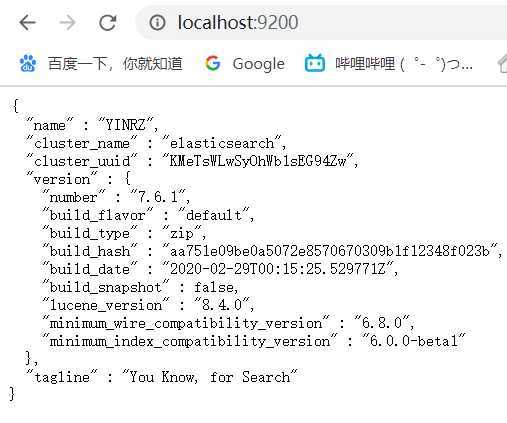Click the name value "YINRZ"
507x423 pixels.
point(126,125)
